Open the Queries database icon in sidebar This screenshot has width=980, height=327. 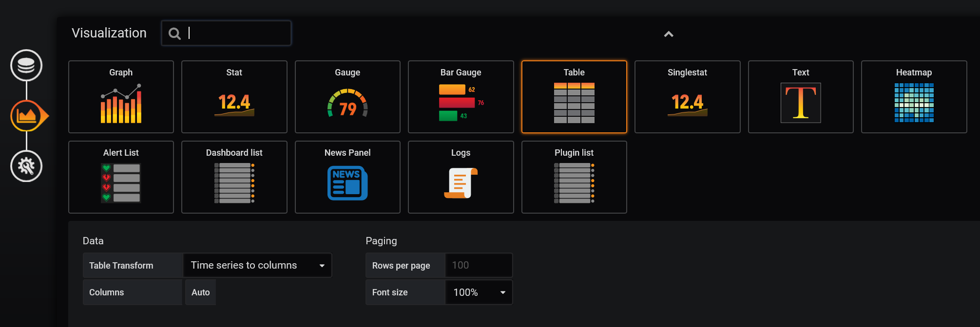[x=26, y=65]
